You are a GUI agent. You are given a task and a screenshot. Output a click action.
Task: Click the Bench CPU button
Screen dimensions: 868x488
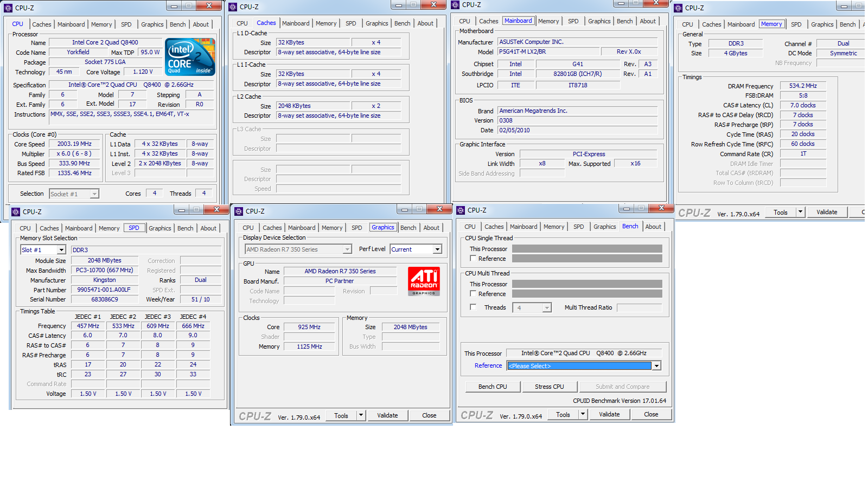493,387
